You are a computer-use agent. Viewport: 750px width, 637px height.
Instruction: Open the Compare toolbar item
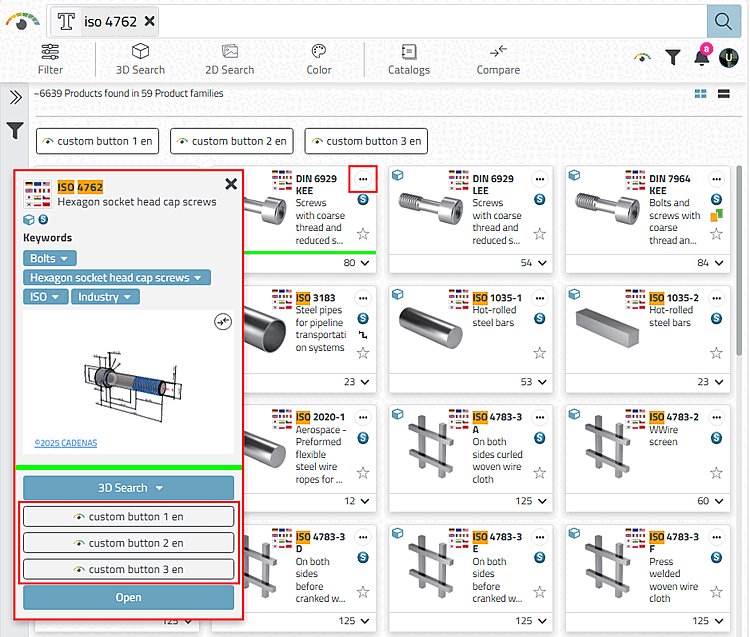pyautogui.click(x=498, y=59)
